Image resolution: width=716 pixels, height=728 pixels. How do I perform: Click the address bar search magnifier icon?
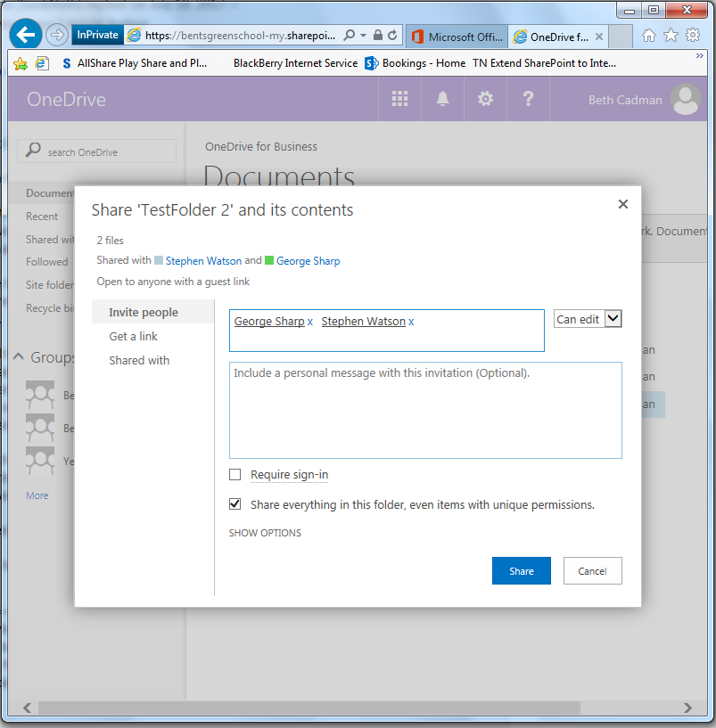349,36
